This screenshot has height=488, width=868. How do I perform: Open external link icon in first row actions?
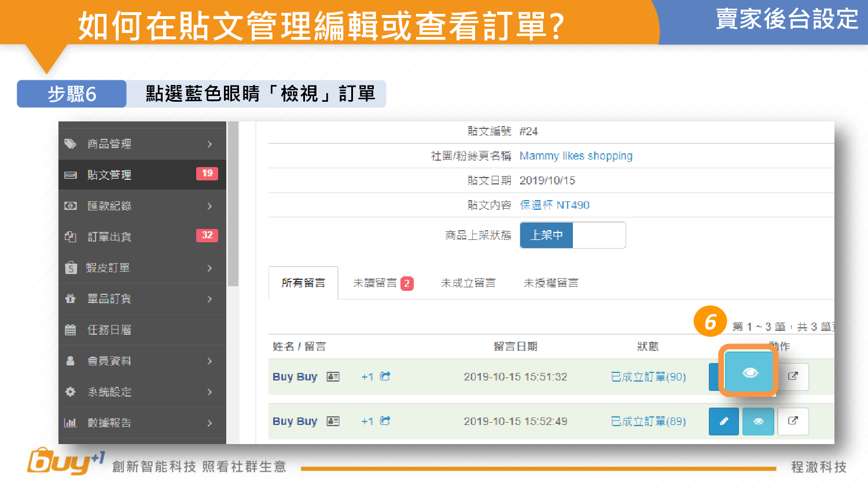coord(793,376)
